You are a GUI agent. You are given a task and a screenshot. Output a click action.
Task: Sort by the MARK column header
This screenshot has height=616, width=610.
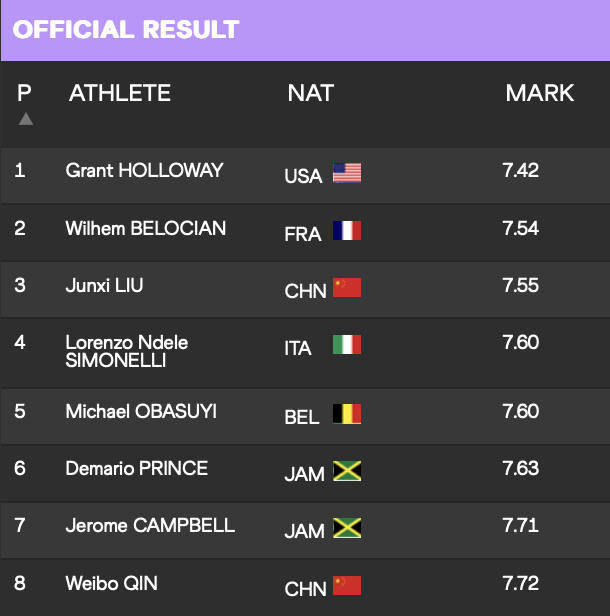tap(540, 93)
